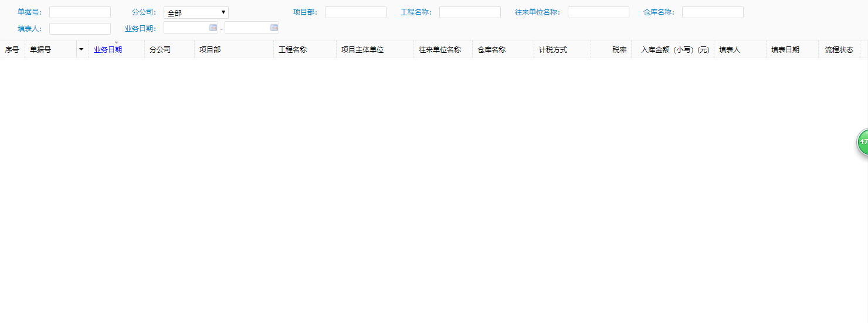Click the 填表人: filter label
Viewport: 868px width, 323px height.
[x=30, y=29]
